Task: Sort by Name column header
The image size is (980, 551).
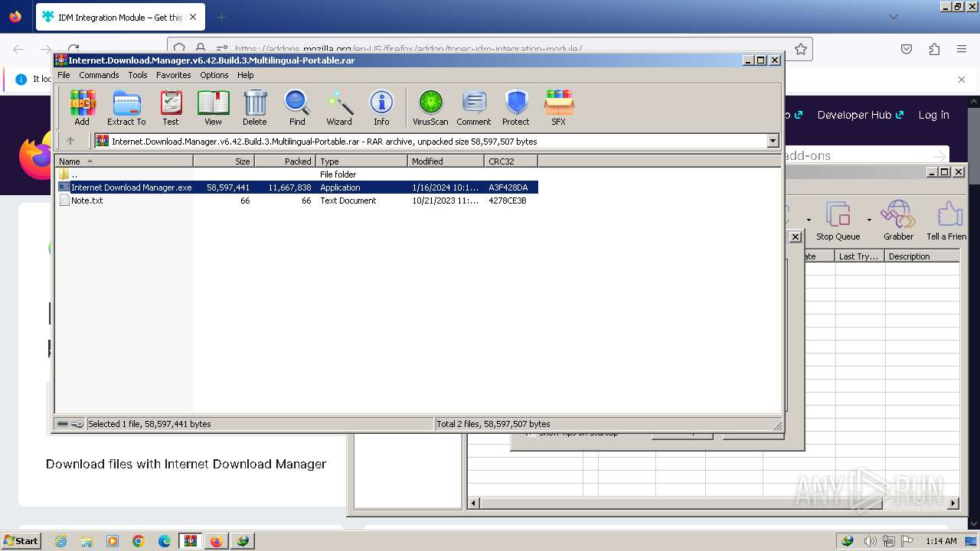Action: click(x=124, y=161)
